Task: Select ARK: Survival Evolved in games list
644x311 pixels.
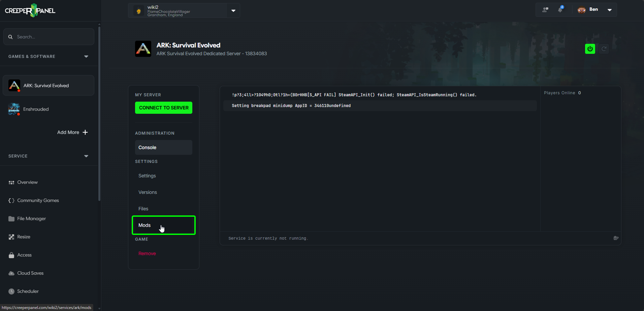Action: point(49,85)
